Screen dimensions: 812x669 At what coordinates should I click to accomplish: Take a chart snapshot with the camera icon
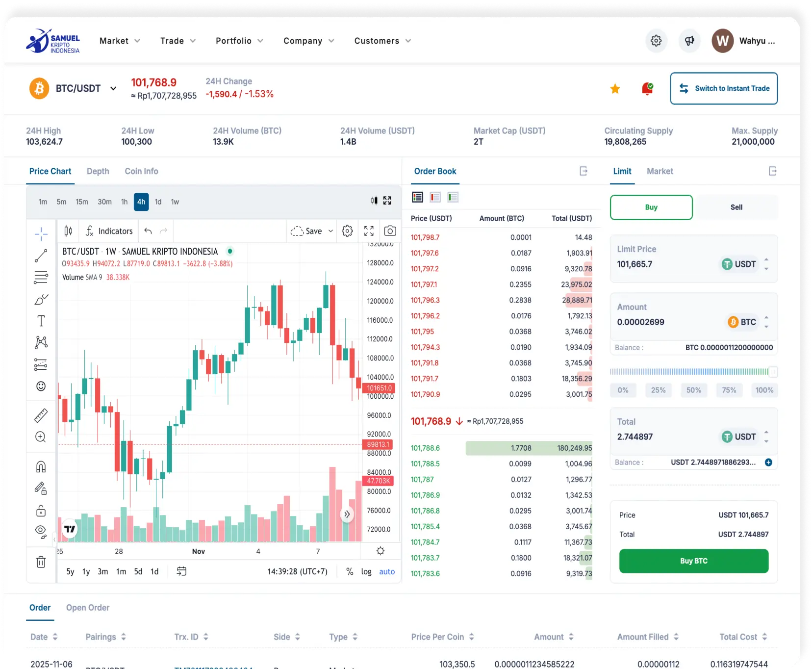pos(390,231)
